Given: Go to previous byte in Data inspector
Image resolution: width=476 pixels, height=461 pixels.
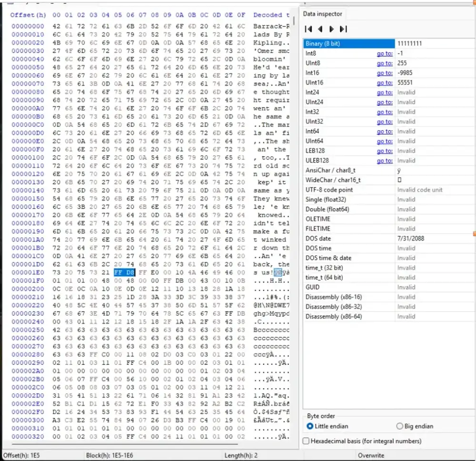Looking at the screenshot, I should pyautogui.click(x=320, y=29).
